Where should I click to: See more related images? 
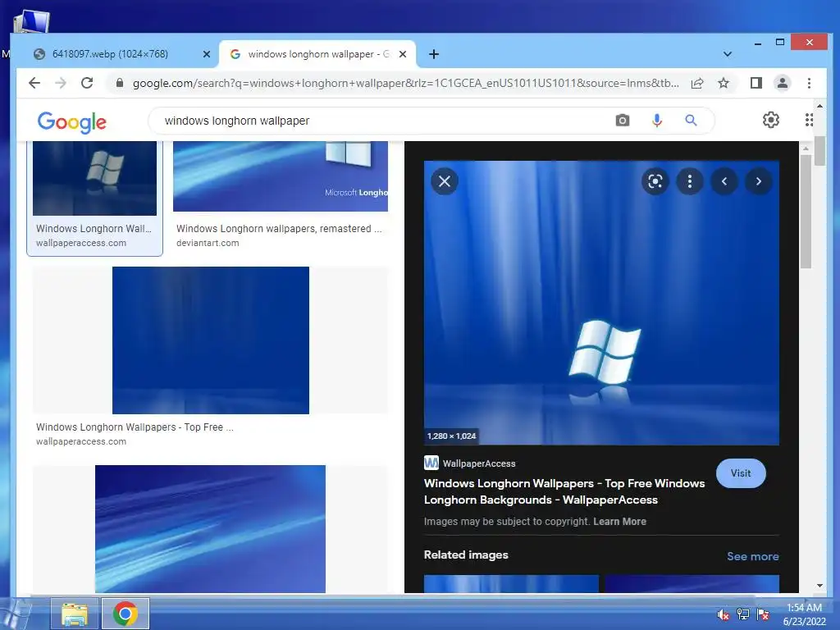tap(753, 556)
